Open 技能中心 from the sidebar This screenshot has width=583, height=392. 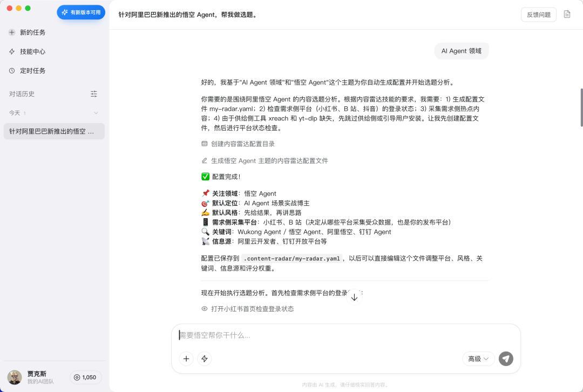(32, 51)
